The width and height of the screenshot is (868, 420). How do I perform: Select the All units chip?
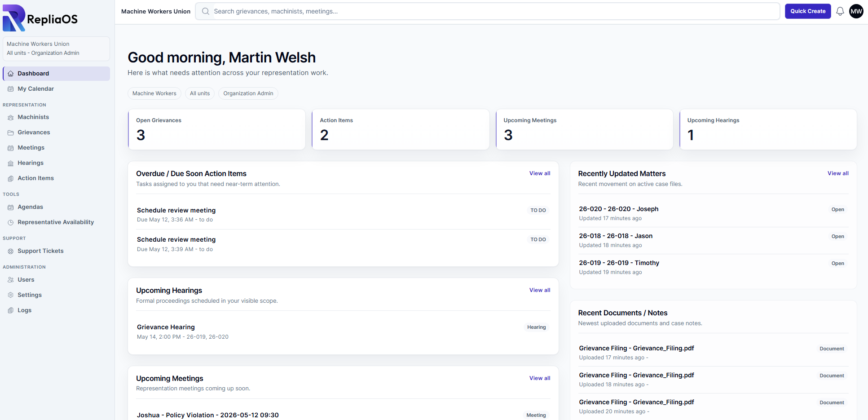[x=200, y=93]
